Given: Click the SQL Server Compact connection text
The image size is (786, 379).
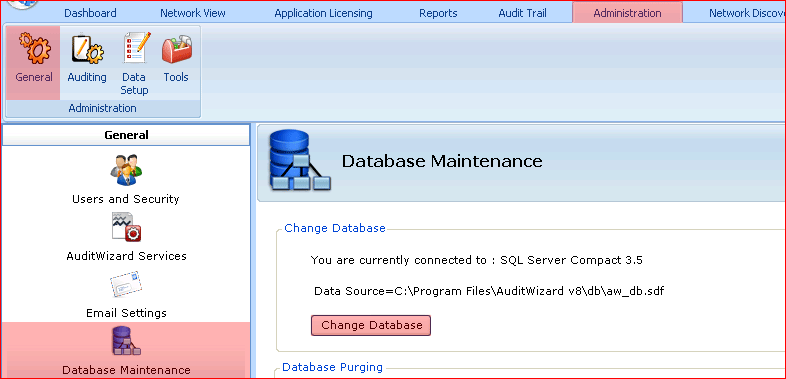Looking at the screenshot, I should (477, 260).
